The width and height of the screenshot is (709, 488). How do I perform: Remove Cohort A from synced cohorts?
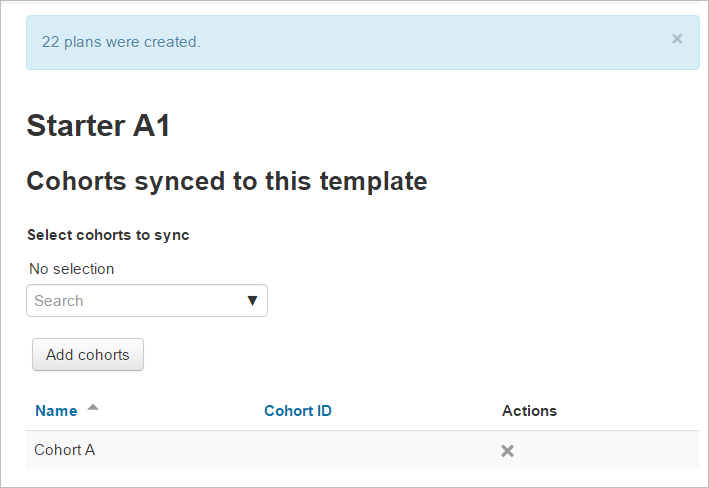(x=507, y=451)
